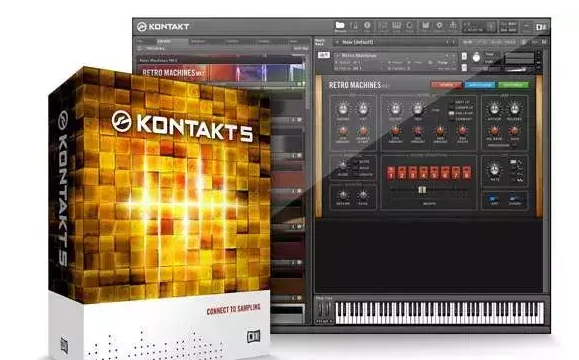The height and width of the screenshot is (360, 579).
Task: Open the Options gear icon in the toolbar
Action: tap(439, 26)
